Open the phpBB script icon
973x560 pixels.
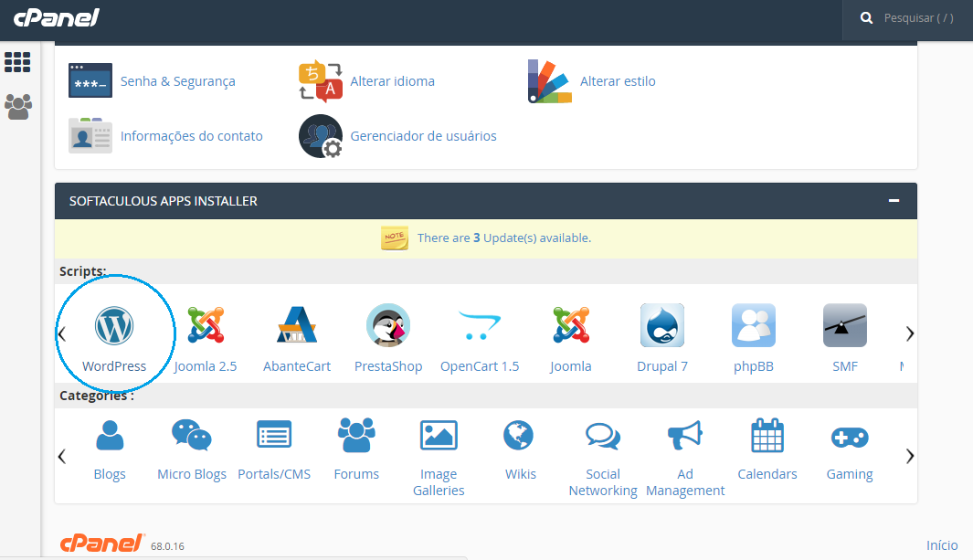(x=754, y=325)
